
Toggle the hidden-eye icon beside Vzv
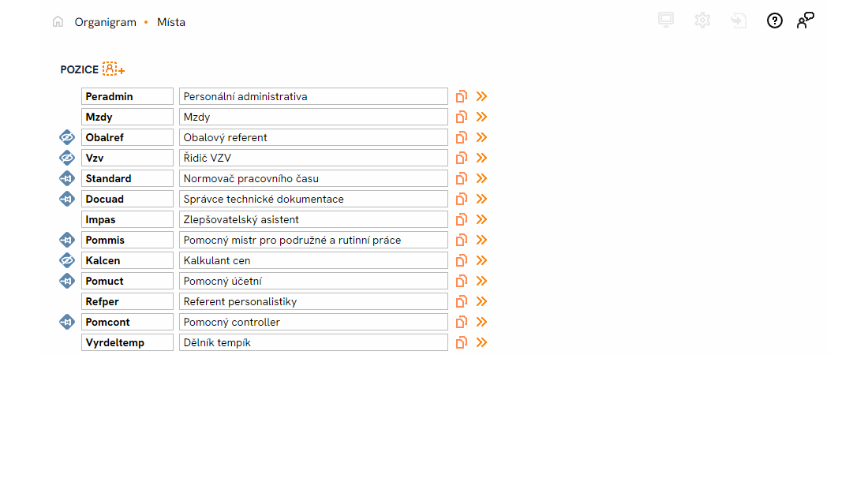pos(66,158)
